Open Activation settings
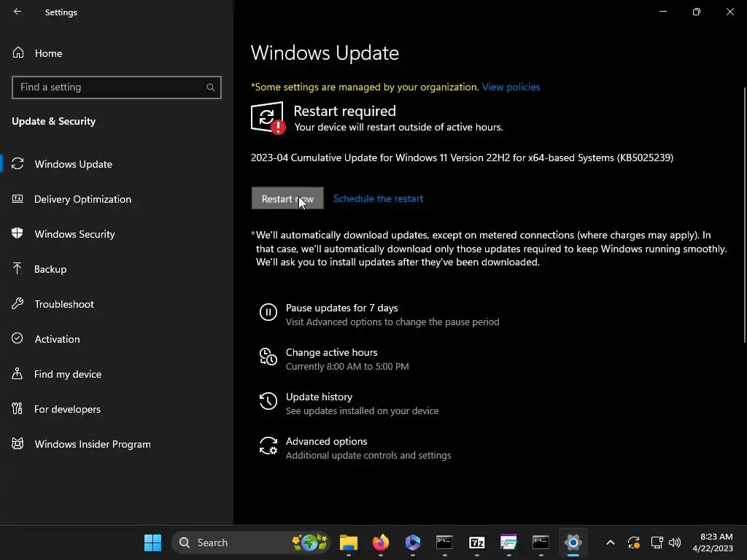The height and width of the screenshot is (560, 747). tap(57, 339)
